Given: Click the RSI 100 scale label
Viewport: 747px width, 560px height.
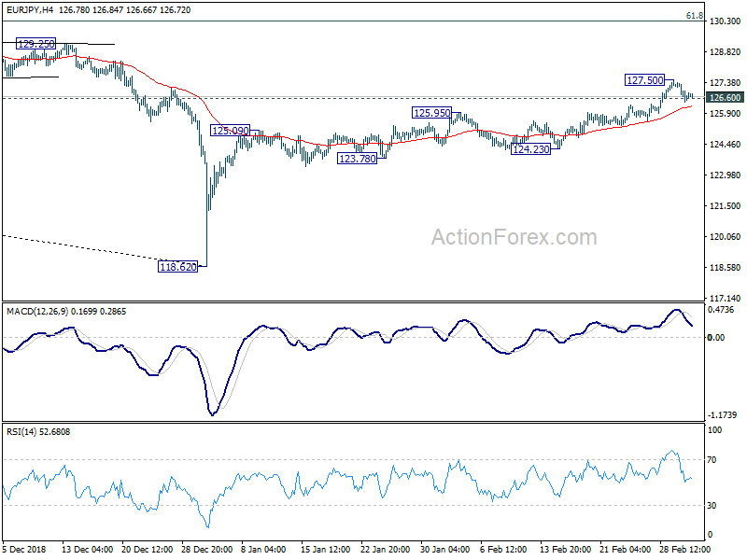Looking at the screenshot, I should 714,430.
